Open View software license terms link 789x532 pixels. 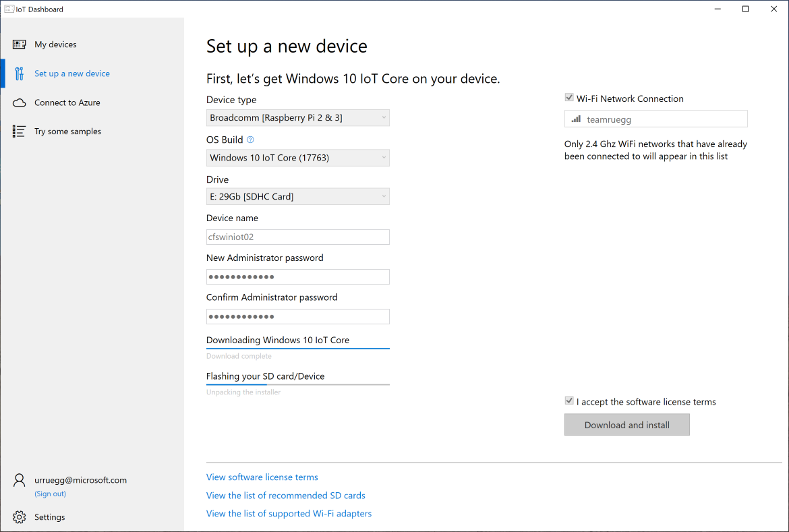262,477
